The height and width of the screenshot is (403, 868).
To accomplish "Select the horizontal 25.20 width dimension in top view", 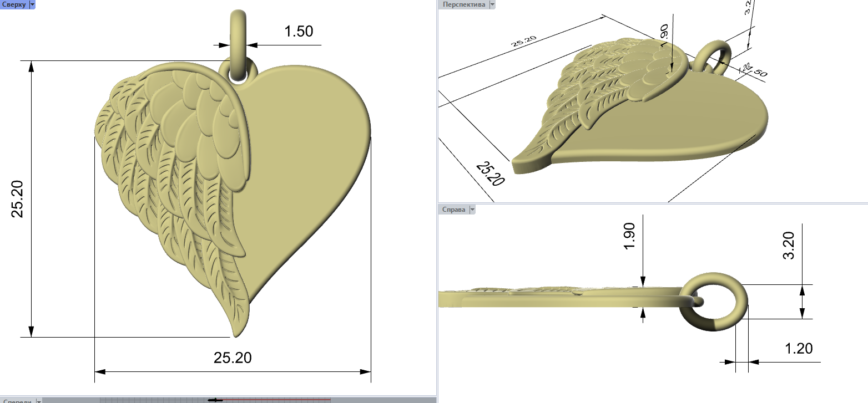I will (x=233, y=358).
